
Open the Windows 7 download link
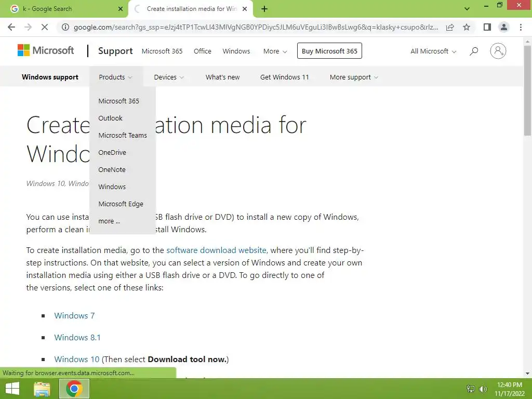(74, 315)
